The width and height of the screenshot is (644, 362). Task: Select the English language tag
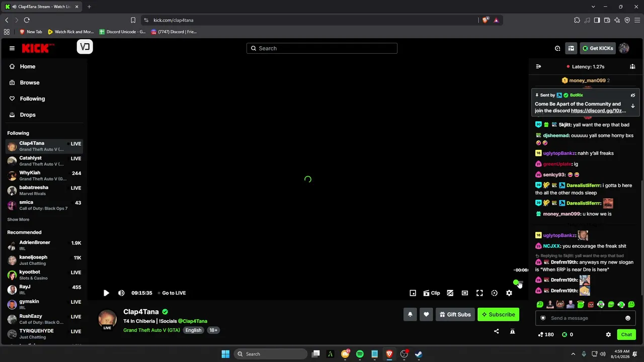click(193, 330)
